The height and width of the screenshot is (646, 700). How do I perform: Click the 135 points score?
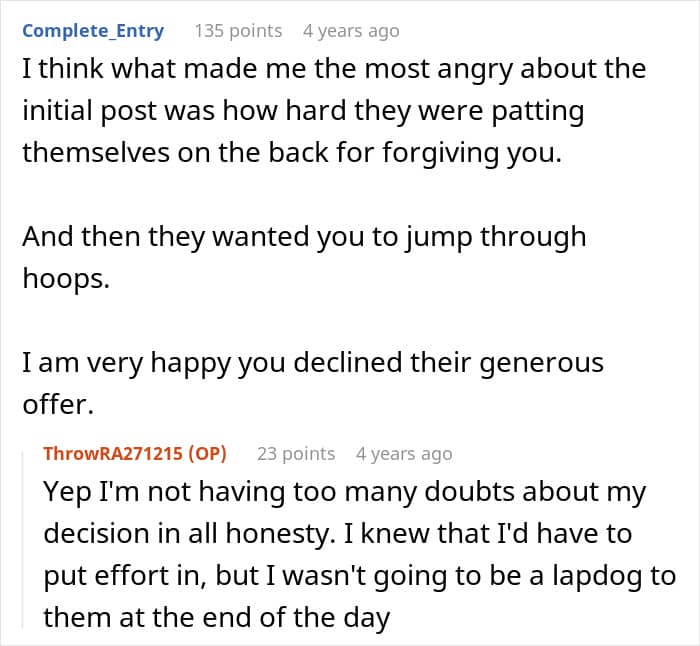pyautogui.click(x=238, y=31)
